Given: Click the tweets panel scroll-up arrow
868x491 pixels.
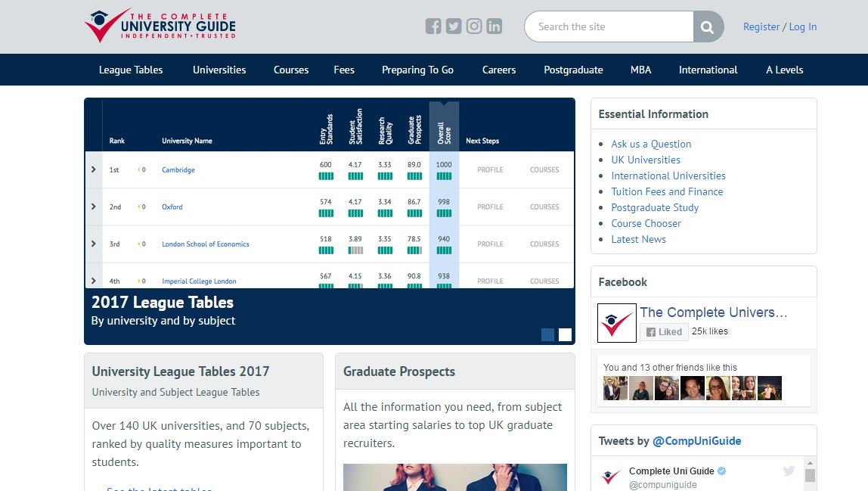Looking at the screenshot, I should (x=810, y=463).
